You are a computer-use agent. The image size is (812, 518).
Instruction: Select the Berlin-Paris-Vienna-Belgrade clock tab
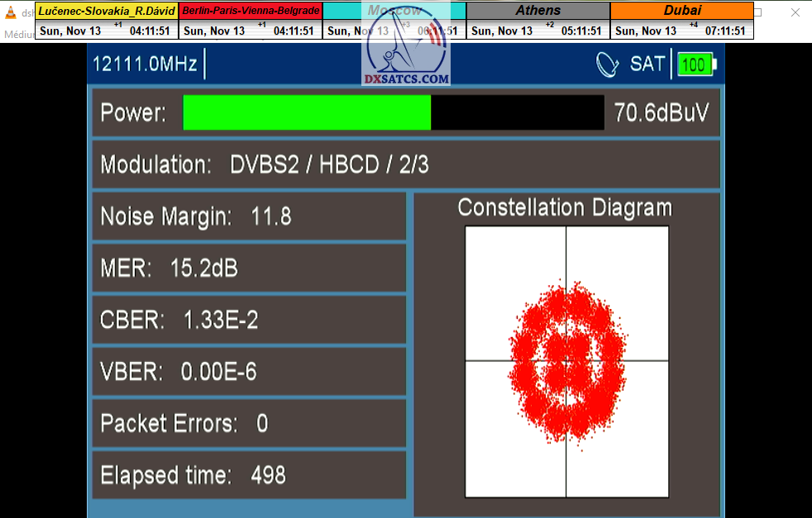250,11
